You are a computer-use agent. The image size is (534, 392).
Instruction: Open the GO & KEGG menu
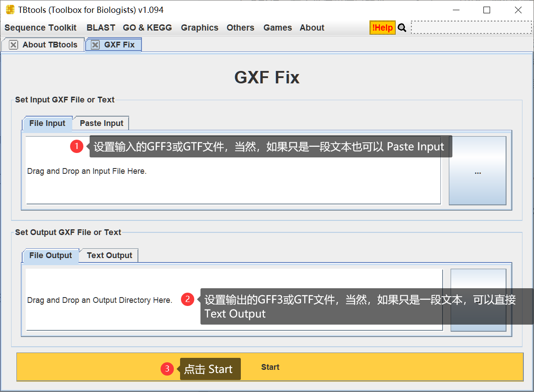(x=147, y=27)
